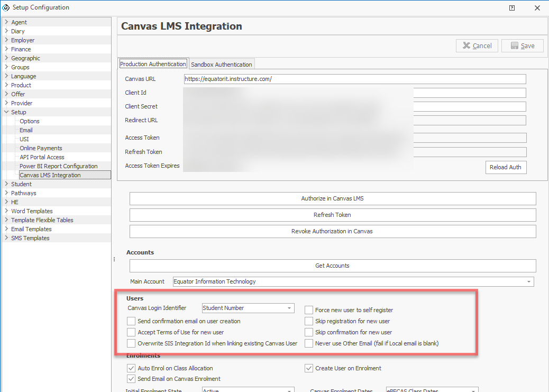Check Skip registration for new user
Screen dimensions: 549x392
coord(309,321)
